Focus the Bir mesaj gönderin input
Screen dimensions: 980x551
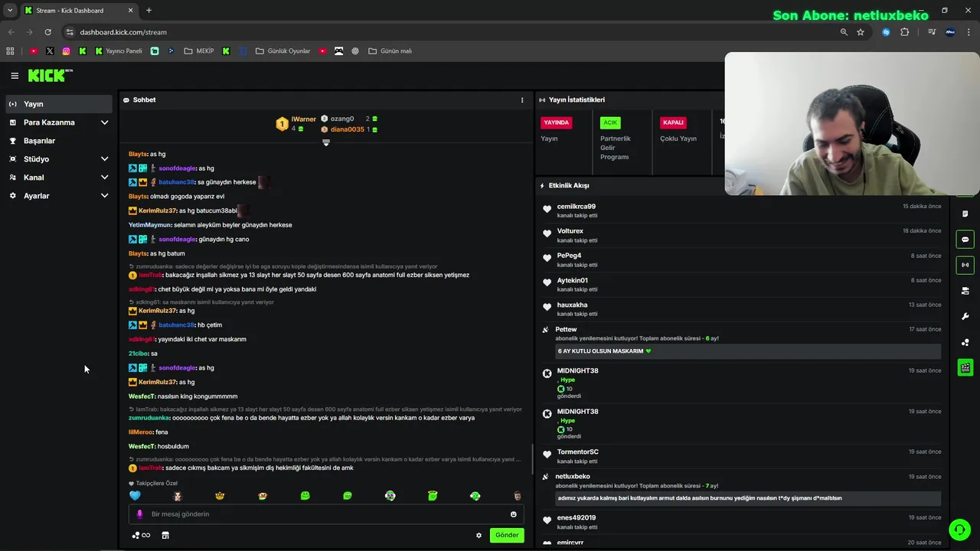(325, 514)
